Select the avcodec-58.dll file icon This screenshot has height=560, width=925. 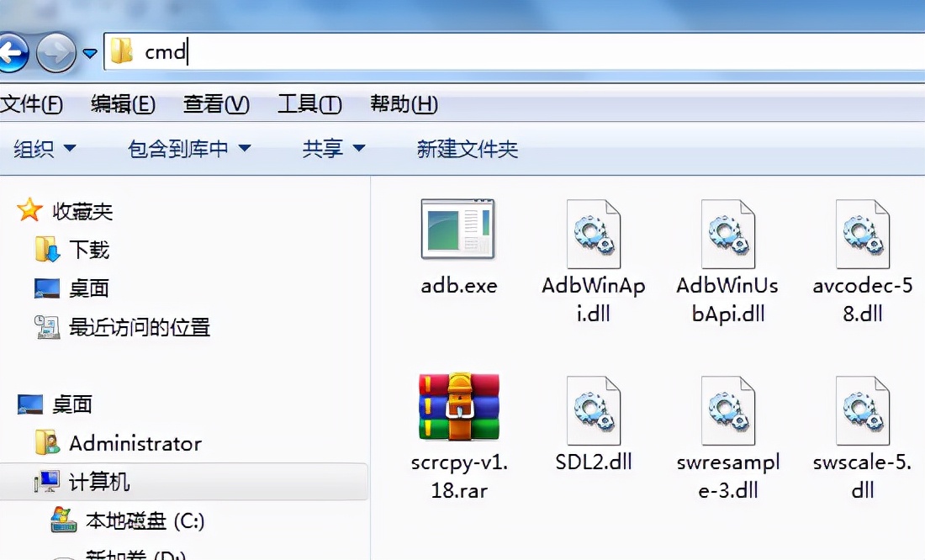click(863, 235)
